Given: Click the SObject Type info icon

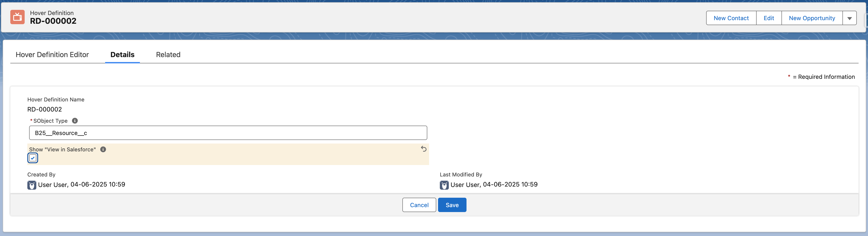Looking at the screenshot, I should (x=75, y=121).
